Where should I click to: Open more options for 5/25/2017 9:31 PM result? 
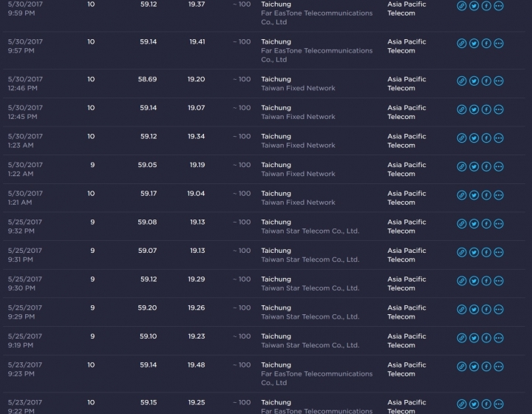pos(499,252)
